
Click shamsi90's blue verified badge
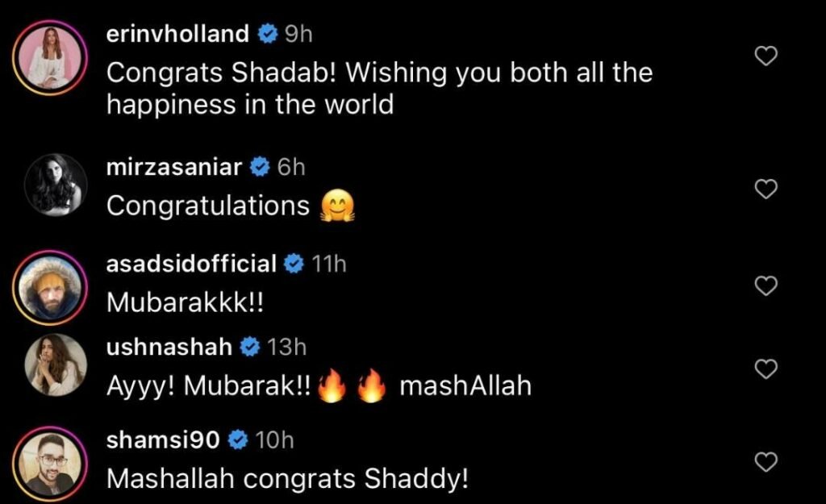pyautogui.click(x=237, y=439)
